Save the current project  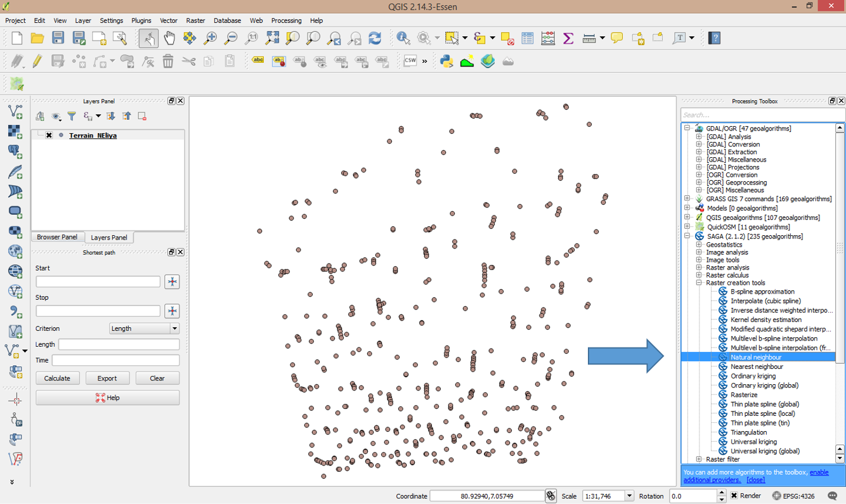pyautogui.click(x=58, y=38)
